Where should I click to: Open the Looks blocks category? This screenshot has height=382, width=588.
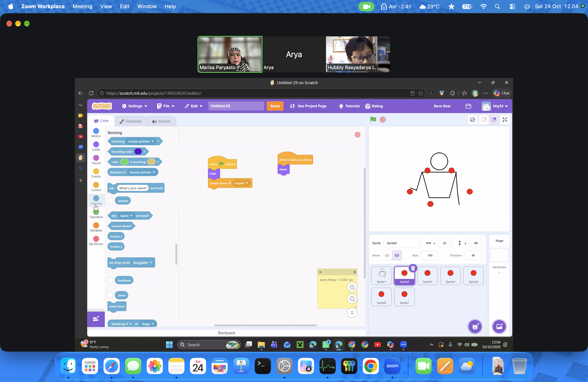point(96,146)
